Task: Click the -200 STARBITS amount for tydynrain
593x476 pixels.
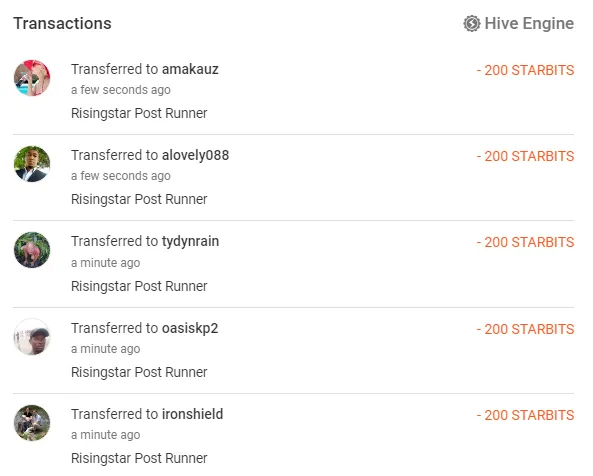Action: [x=525, y=242]
